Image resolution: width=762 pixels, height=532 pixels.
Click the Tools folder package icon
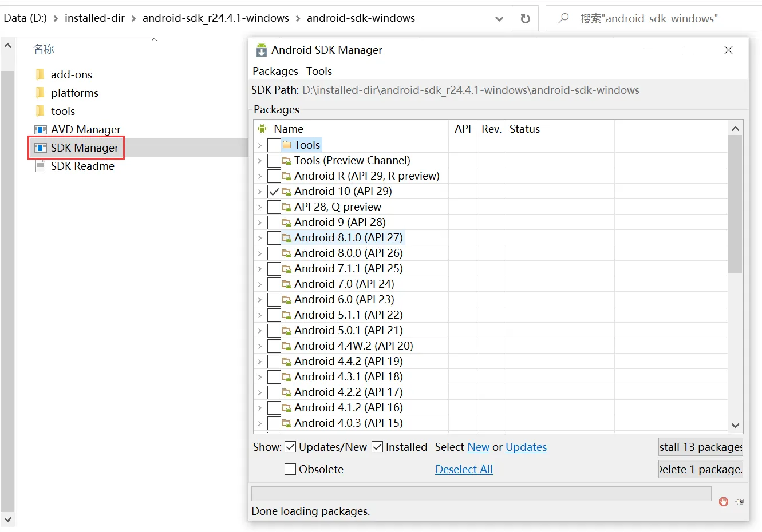pyautogui.click(x=287, y=145)
